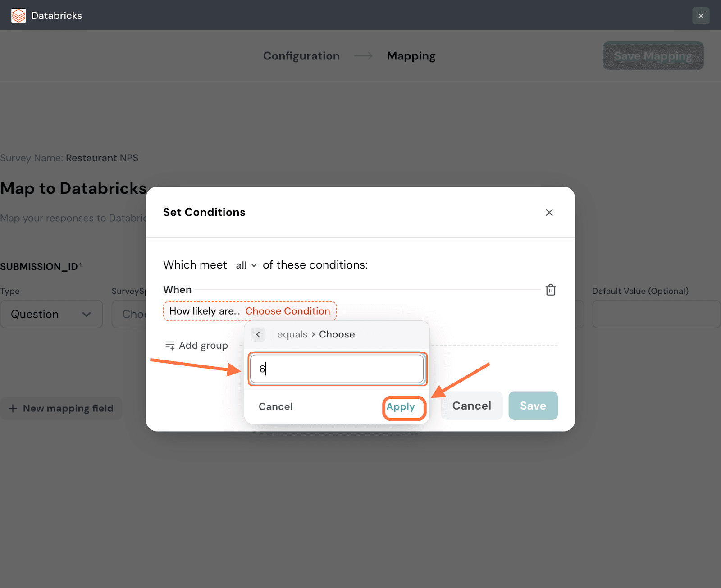This screenshot has height=588, width=721.
Task: Go back using the left chevron
Action: 258,334
